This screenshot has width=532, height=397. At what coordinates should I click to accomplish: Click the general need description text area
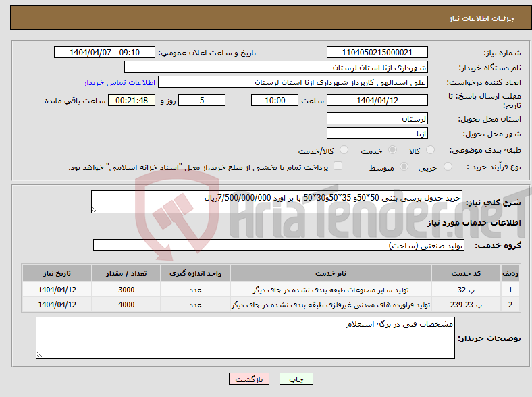click(x=277, y=202)
